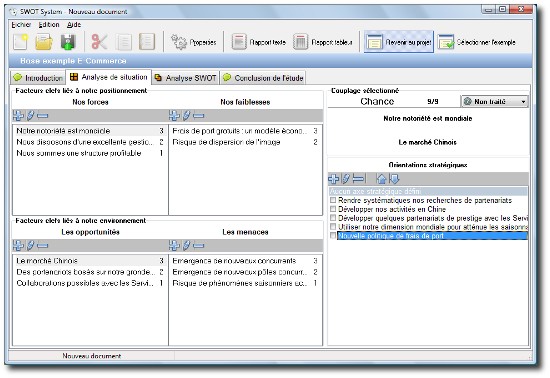Screen dimensions: 550x378
Task: Switch to the Introduction tab
Action: click(38, 78)
